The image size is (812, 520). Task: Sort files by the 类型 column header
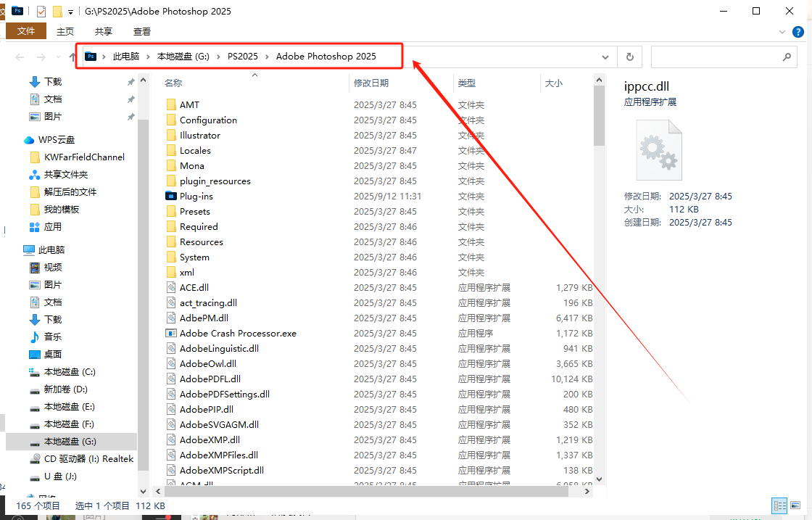(x=467, y=83)
